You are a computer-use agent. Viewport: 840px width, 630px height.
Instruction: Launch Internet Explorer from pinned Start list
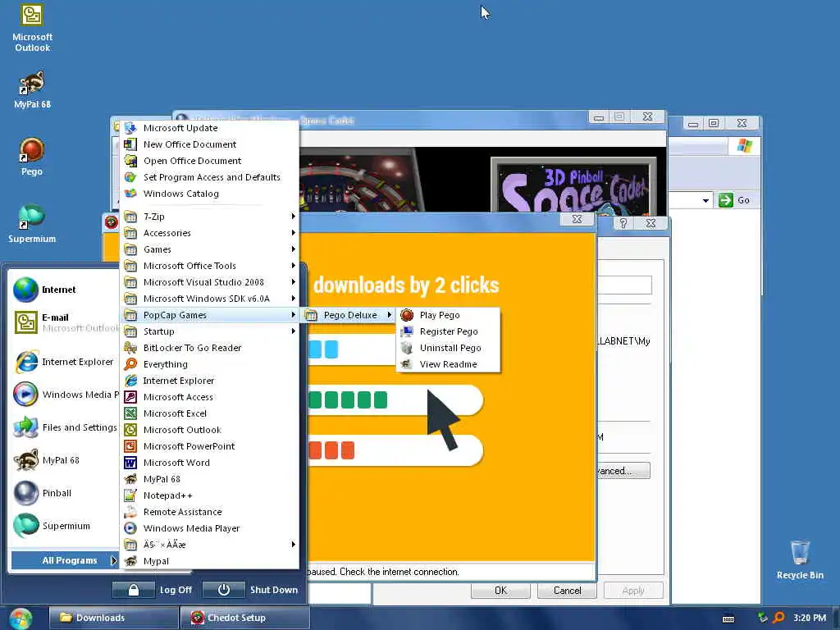click(64, 362)
